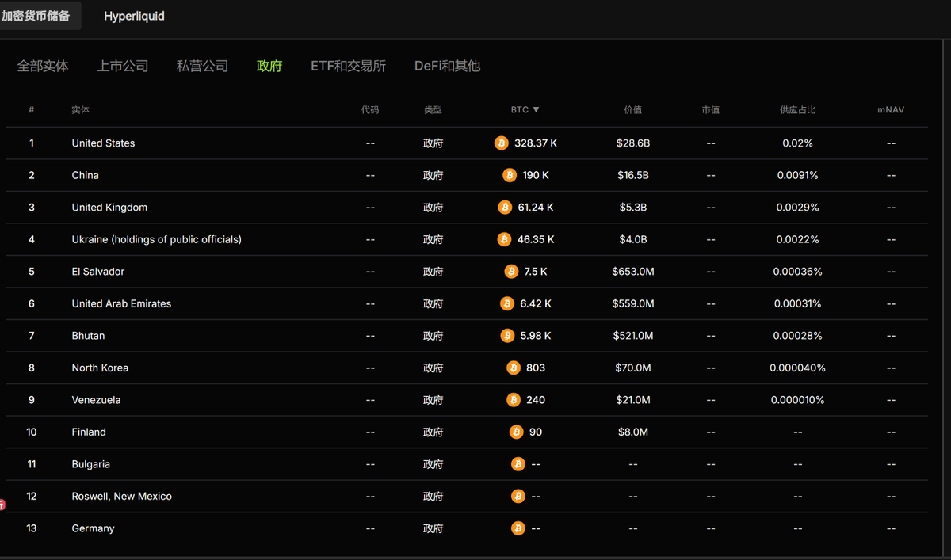Click the 价值 column header
Screen dimensions: 951x560
[632, 110]
